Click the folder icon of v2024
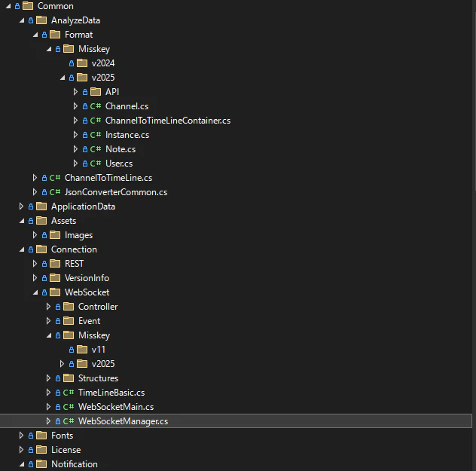Image resolution: width=476 pixels, height=471 pixels. click(82, 63)
